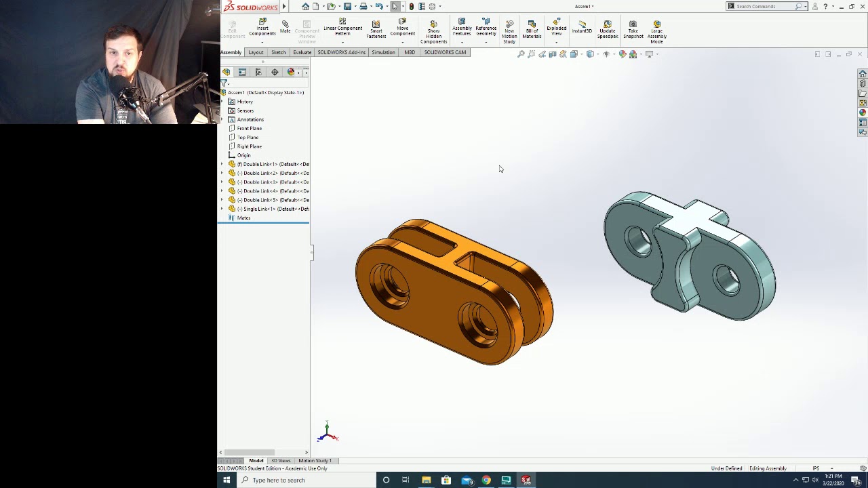868x488 pixels.
Task: Click the Rebuild traffic light icon
Action: coord(411,6)
